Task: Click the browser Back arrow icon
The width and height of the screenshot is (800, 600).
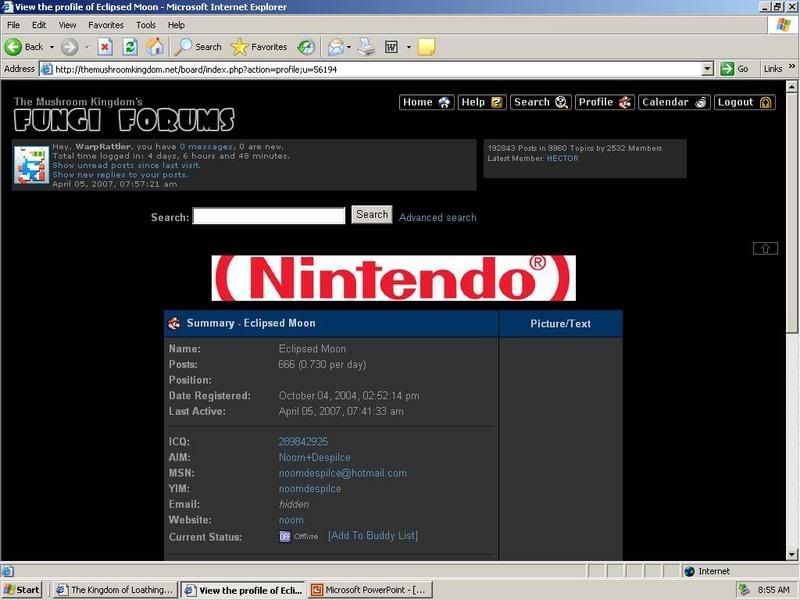Action: coord(13,47)
